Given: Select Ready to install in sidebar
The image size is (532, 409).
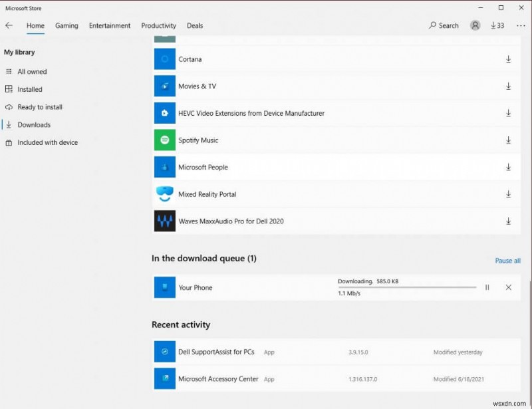Looking at the screenshot, I should pyautogui.click(x=39, y=106).
